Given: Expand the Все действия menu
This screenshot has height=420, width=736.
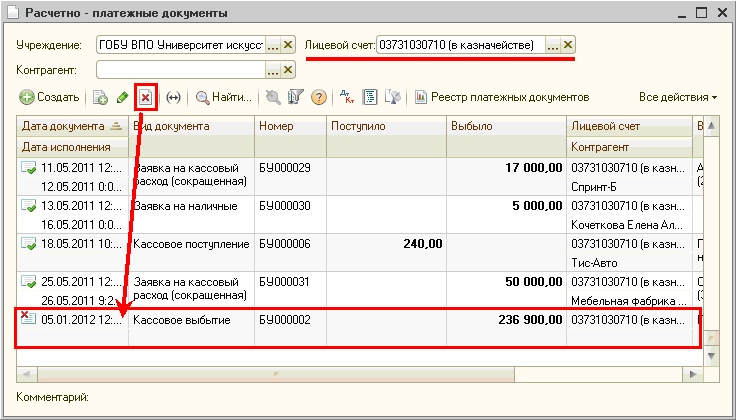Looking at the screenshot, I should (x=678, y=97).
